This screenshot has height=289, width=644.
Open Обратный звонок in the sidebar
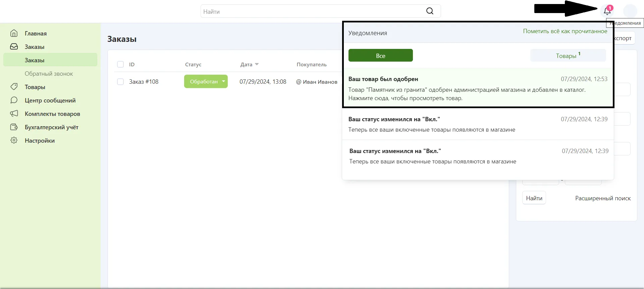[x=49, y=74]
